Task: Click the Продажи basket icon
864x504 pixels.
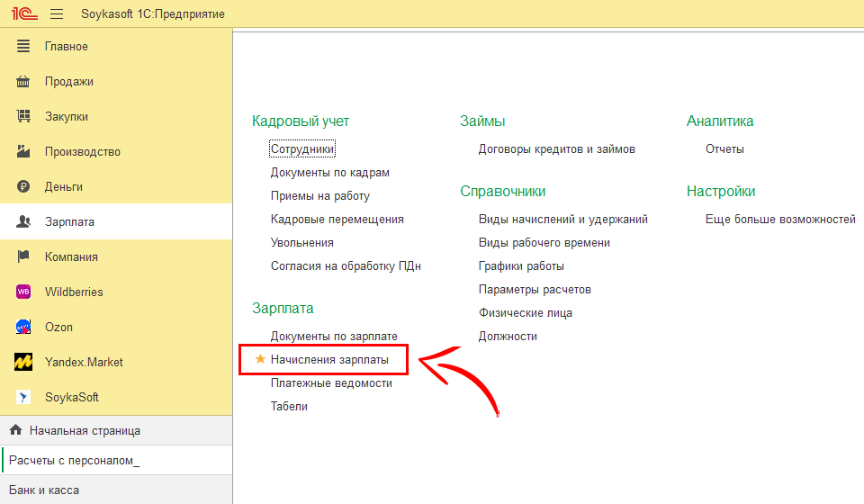Action: point(23,82)
